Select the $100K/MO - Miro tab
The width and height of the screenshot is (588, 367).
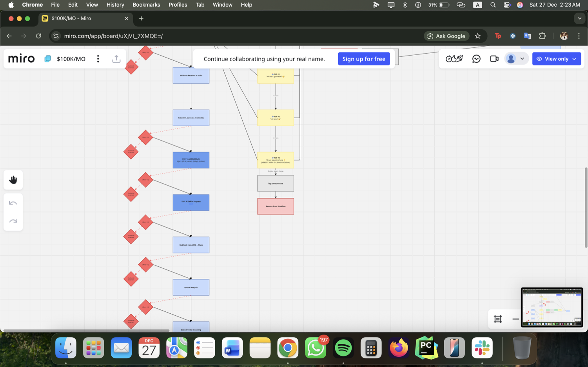[x=85, y=18]
